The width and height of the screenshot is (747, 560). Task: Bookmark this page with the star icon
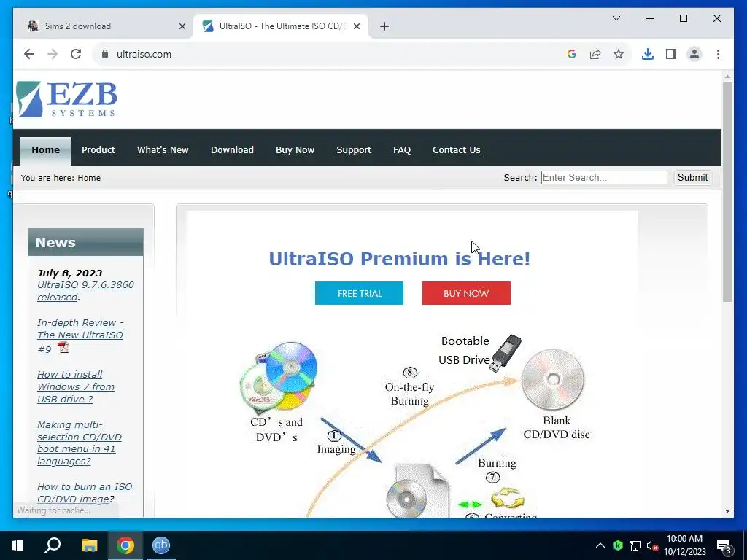click(619, 54)
